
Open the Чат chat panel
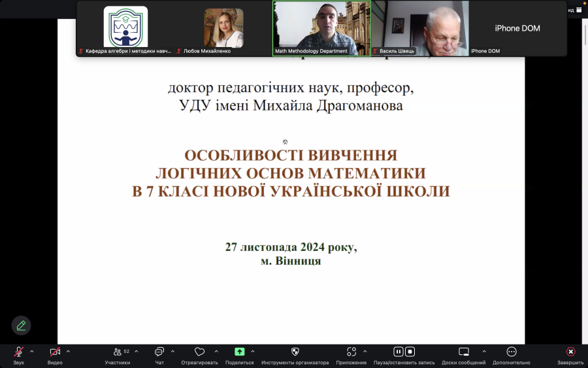159,356
